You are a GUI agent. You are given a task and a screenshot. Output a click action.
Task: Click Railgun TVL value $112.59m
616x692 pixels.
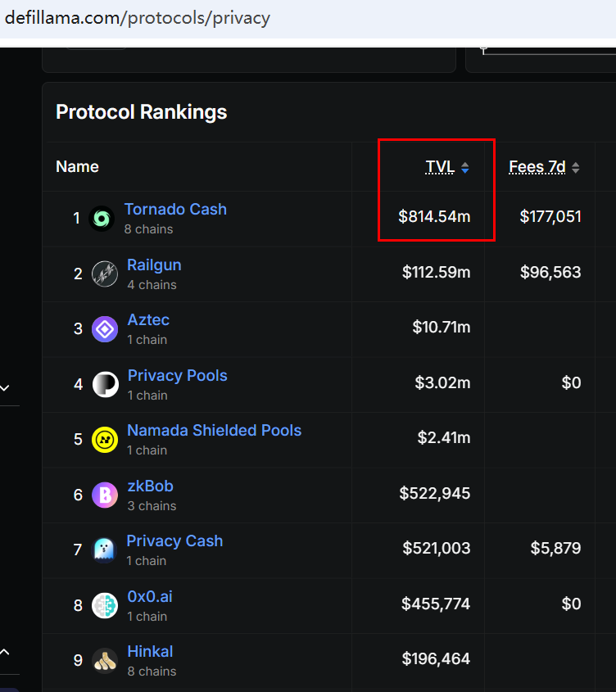coord(437,273)
